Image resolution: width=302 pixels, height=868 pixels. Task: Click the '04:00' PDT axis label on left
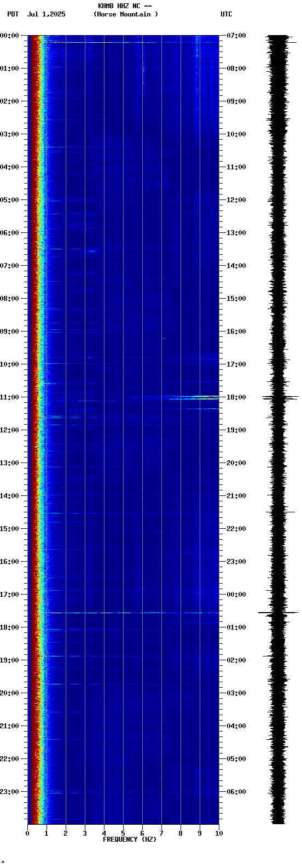click(9, 167)
